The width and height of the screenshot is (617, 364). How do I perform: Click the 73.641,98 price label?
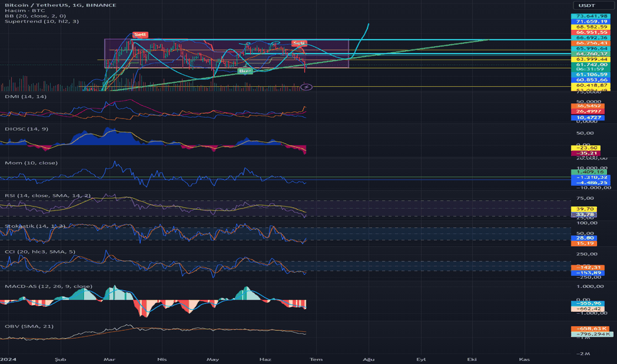pos(591,16)
